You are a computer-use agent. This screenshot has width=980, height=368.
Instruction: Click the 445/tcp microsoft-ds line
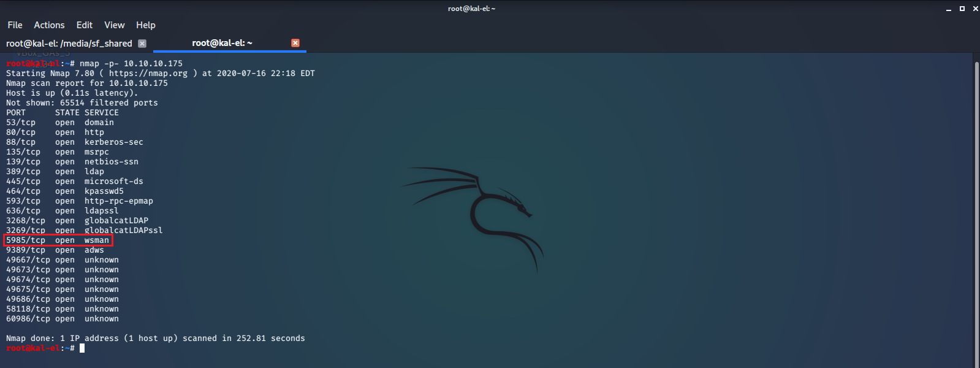click(75, 182)
